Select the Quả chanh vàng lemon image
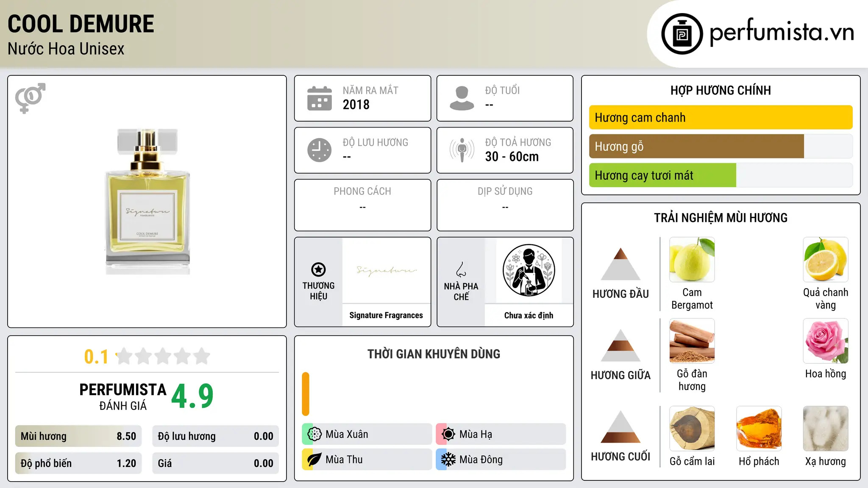868x488 pixels. click(826, 260)
